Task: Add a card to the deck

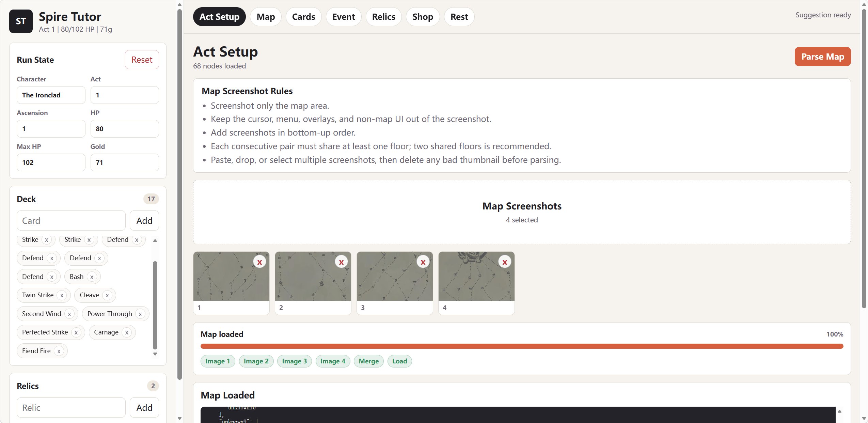Action: 144,221
